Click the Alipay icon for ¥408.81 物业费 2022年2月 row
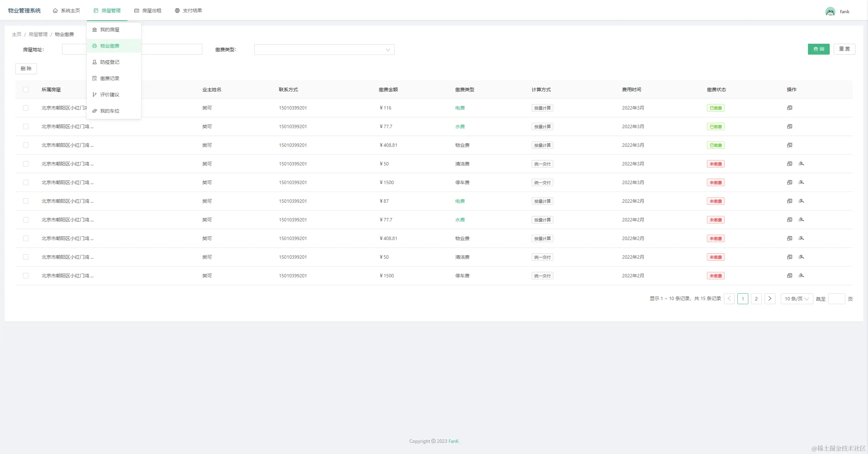The image size is (868, 454). 801,238
